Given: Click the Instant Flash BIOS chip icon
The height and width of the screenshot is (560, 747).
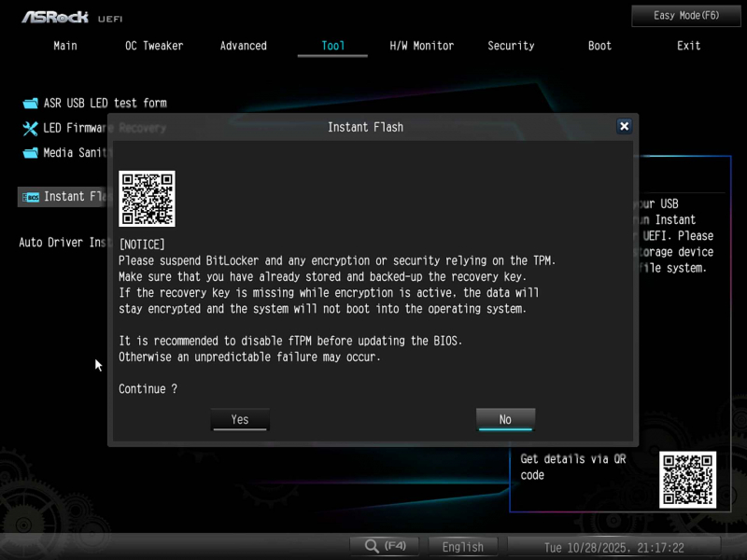Looking at the screenshot, I should 30,197.
